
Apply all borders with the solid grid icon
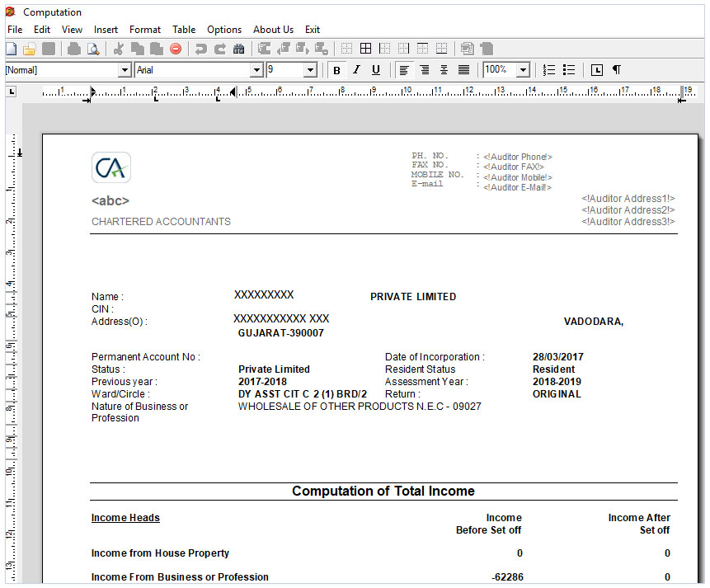365,49
